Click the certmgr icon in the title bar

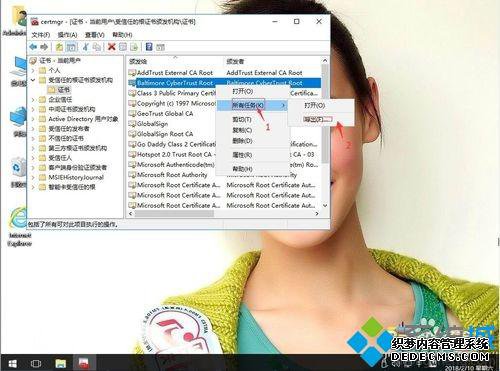tap(34, 22)
